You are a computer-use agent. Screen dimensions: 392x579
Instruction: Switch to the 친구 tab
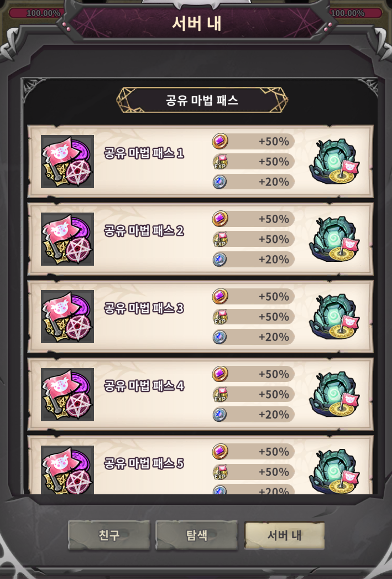pyautogui.click(x=109, y=535)
